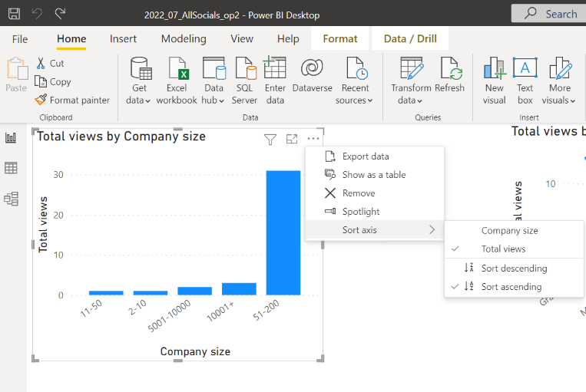The image size is (586, 392).
Task: Switch to the Format tab
Action: click(339, 39)
